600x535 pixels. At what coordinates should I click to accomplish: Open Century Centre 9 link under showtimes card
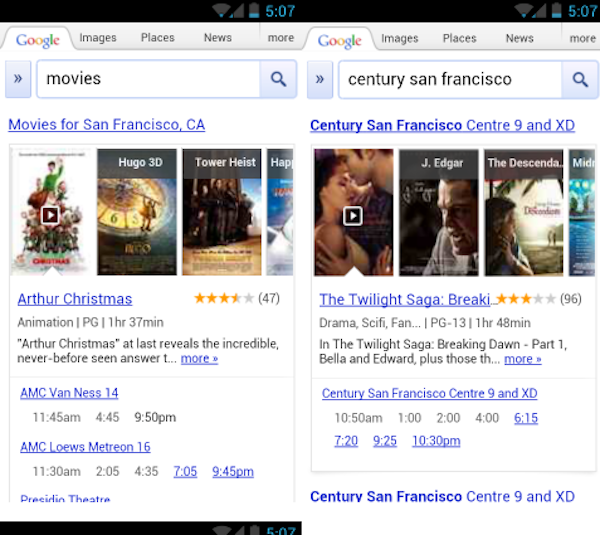click(x=430, y=393)
